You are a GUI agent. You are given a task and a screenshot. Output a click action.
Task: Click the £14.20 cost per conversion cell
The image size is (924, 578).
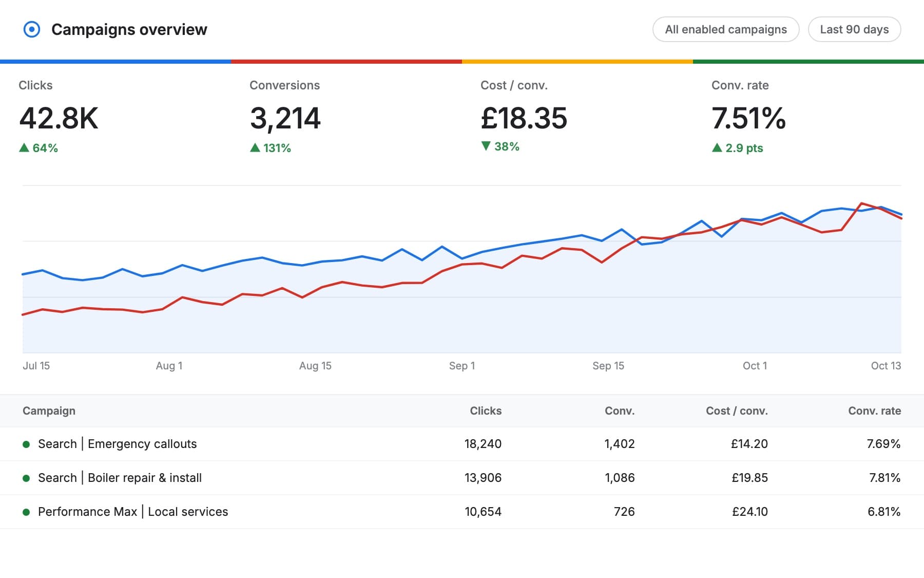coord(749,444)
